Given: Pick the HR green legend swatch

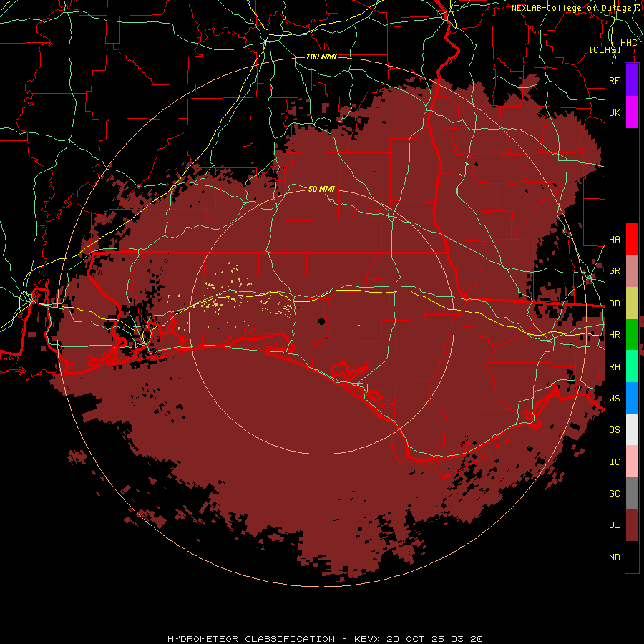Looking at the screenshot, I should click(632, 335).
